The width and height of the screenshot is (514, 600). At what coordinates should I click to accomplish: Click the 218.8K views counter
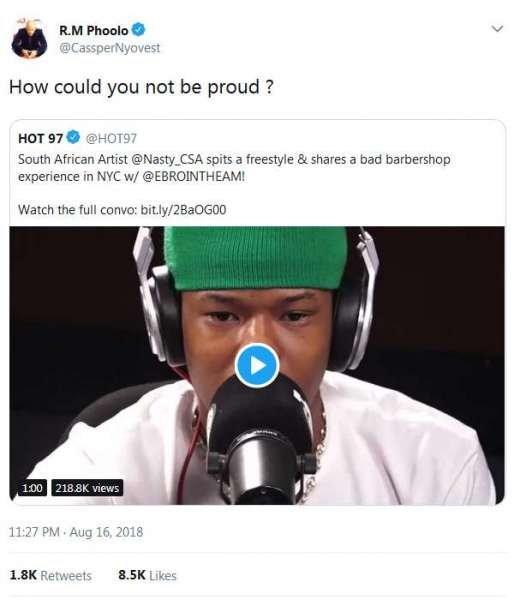tap(87, 488)
